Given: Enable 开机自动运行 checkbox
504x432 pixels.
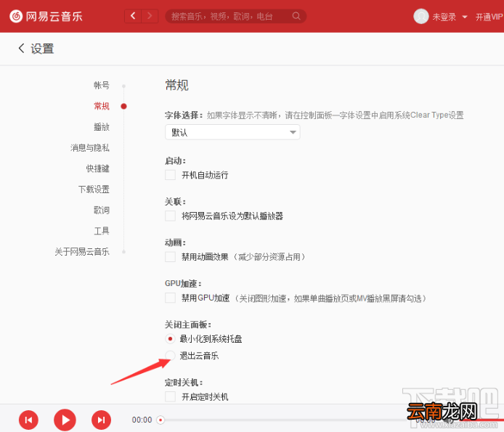Looking at the screenshot, I should pyautogui.click(x=170, y=175).
